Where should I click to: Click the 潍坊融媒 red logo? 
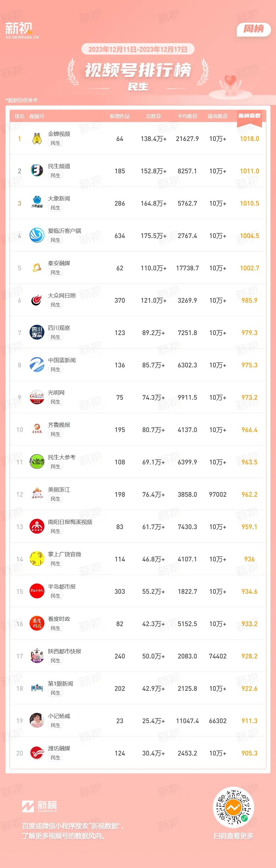[37, 753]
